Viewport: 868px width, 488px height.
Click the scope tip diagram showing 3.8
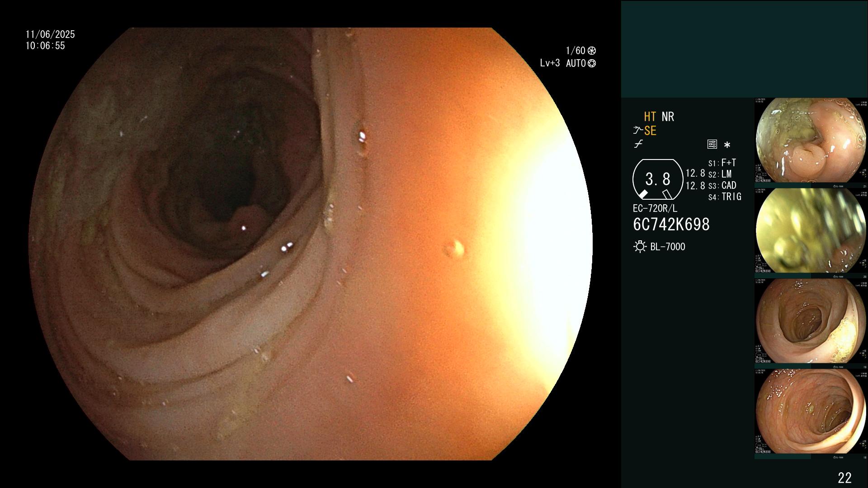click(x=658, y=179)
